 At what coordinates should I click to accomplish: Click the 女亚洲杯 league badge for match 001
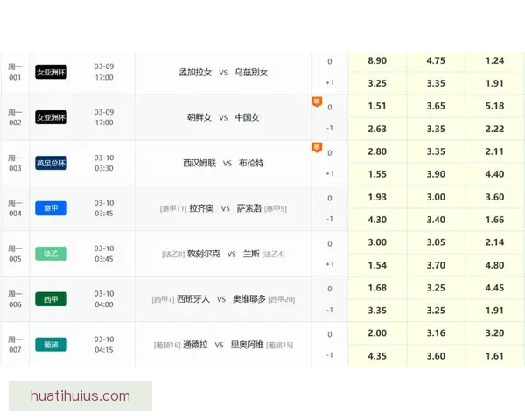coord(52,72)
